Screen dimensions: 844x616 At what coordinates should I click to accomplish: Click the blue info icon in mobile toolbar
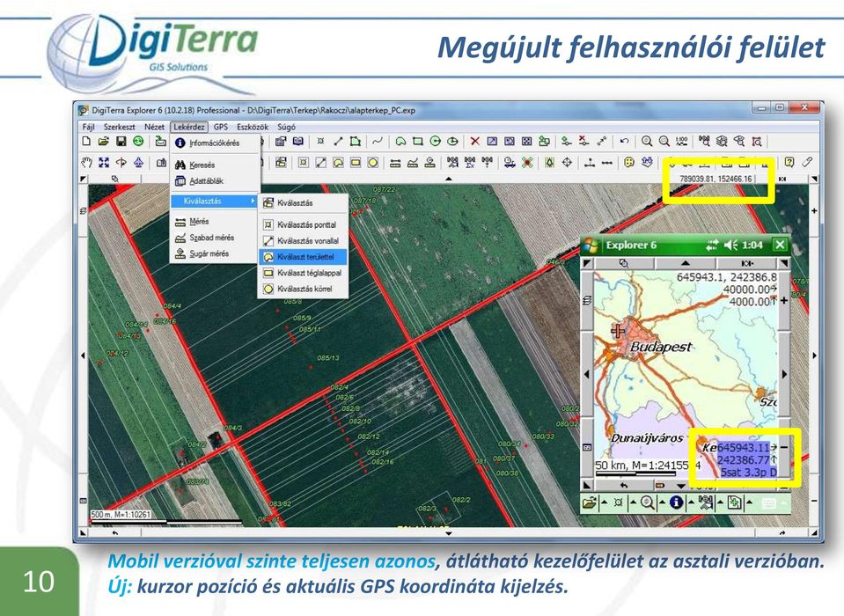(677, 503)
